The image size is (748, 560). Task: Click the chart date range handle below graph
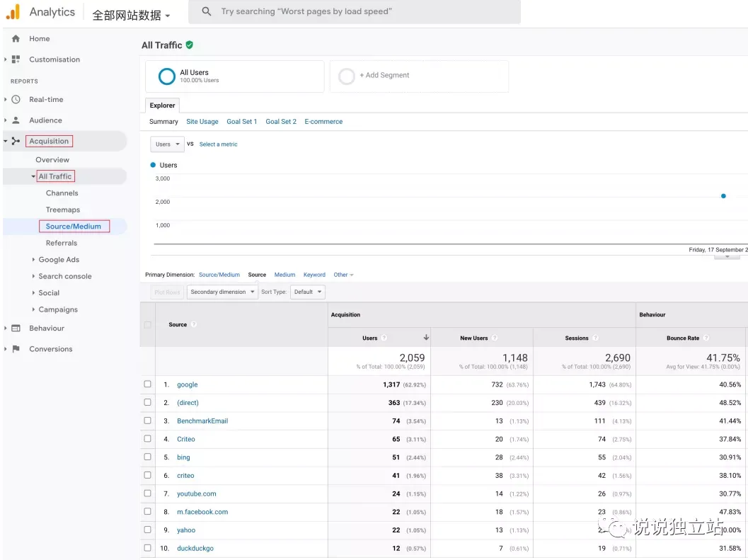tap(727, 257)
